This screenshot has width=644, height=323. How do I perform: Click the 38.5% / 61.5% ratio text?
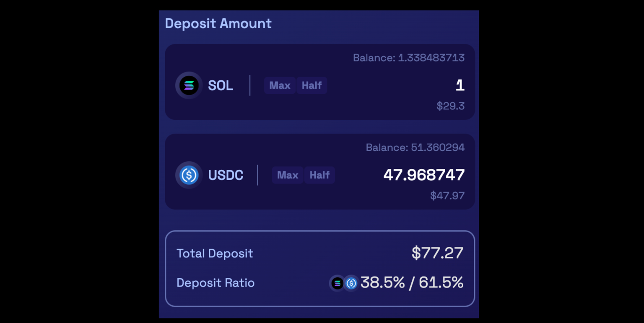tap(412, 283)
